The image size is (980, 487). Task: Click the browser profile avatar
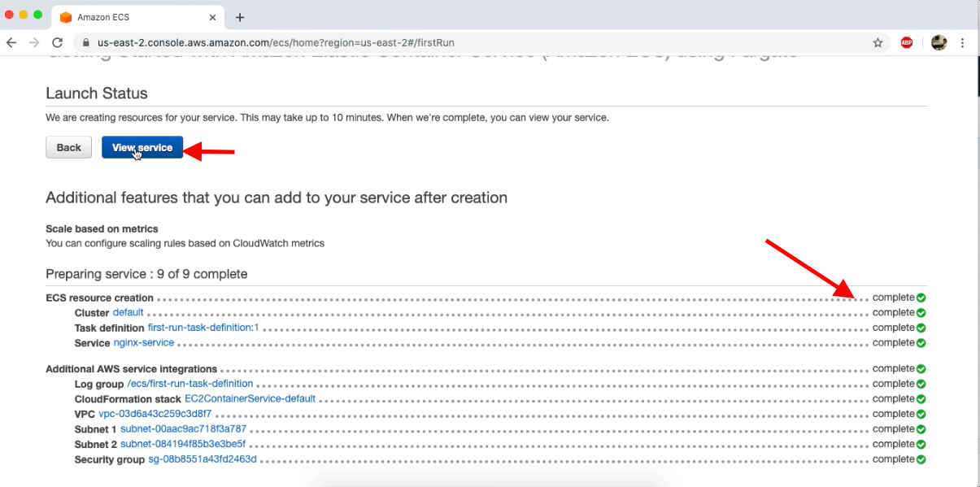coord(939,42)
